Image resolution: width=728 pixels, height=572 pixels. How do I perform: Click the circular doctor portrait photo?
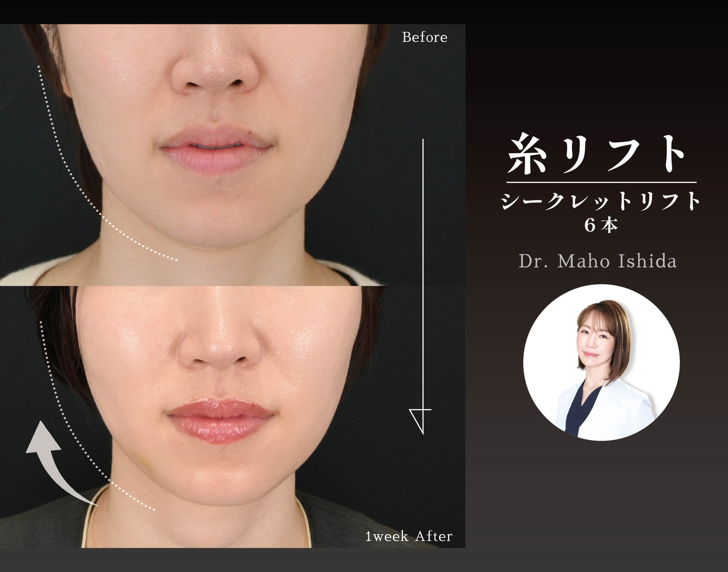pos(601,363)
